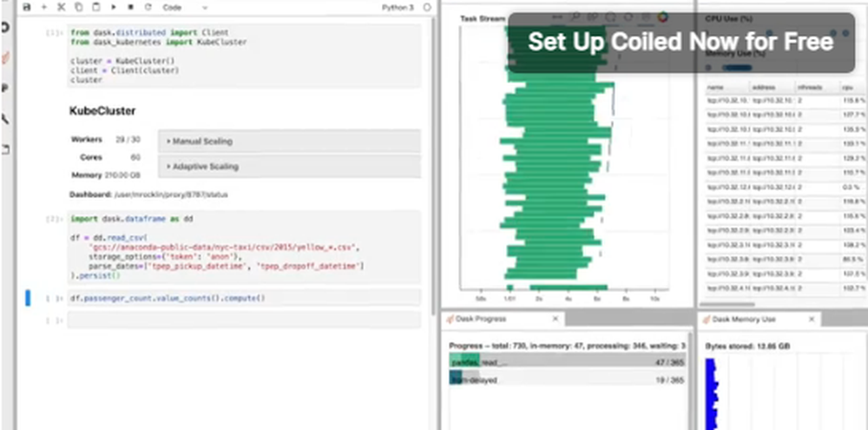
Task: Select the cell with passenger_count.value_counts code
Action: [x=244, y=298]
